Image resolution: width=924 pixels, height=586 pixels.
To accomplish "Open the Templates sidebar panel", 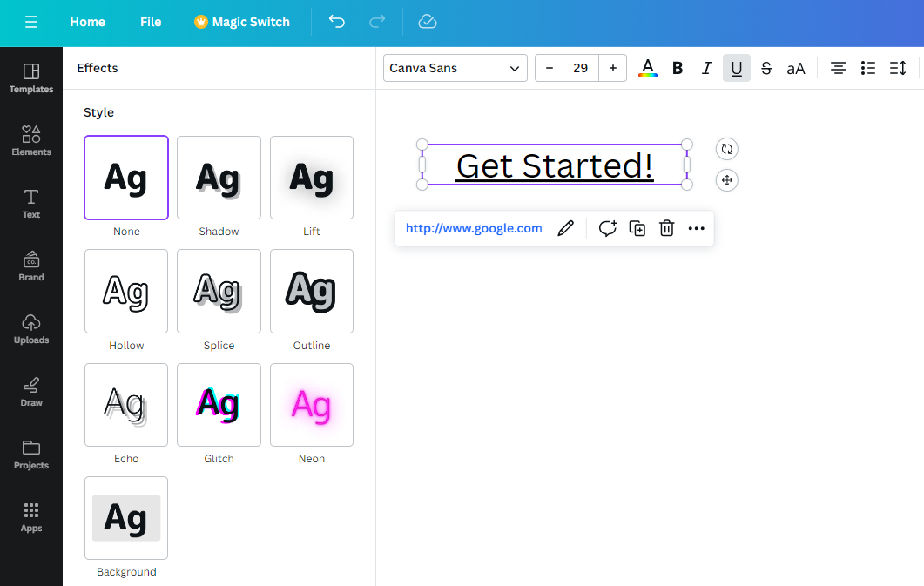I will pos(31,78).
